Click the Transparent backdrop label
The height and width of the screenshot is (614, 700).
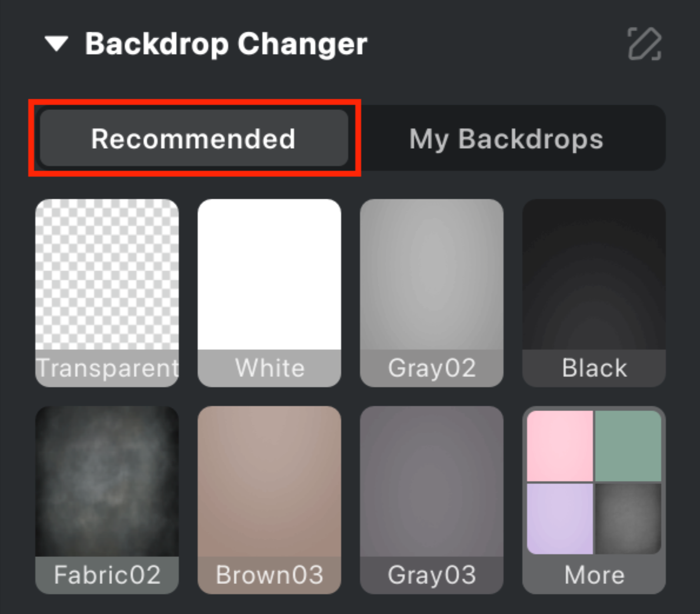(x=106, y=368)
